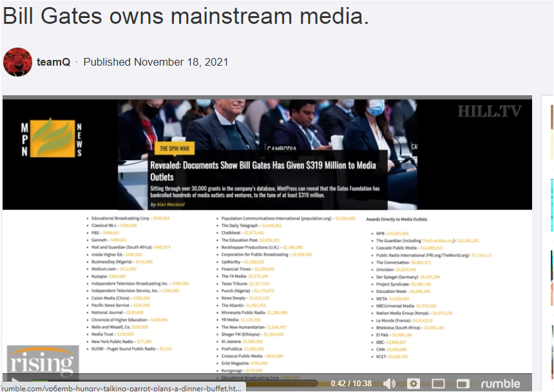Click the "Minnesota Public Radio" entry
554x392 pixels.
254,313
